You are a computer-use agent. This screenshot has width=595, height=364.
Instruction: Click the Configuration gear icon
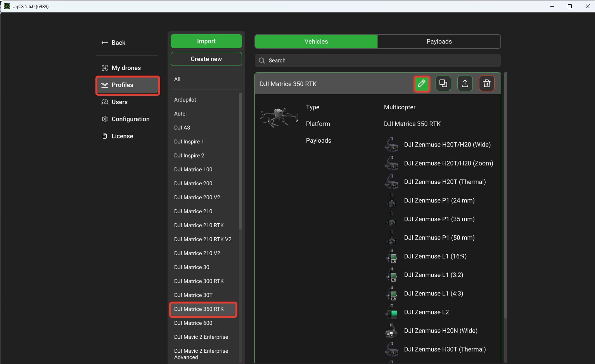click(105, 119)
